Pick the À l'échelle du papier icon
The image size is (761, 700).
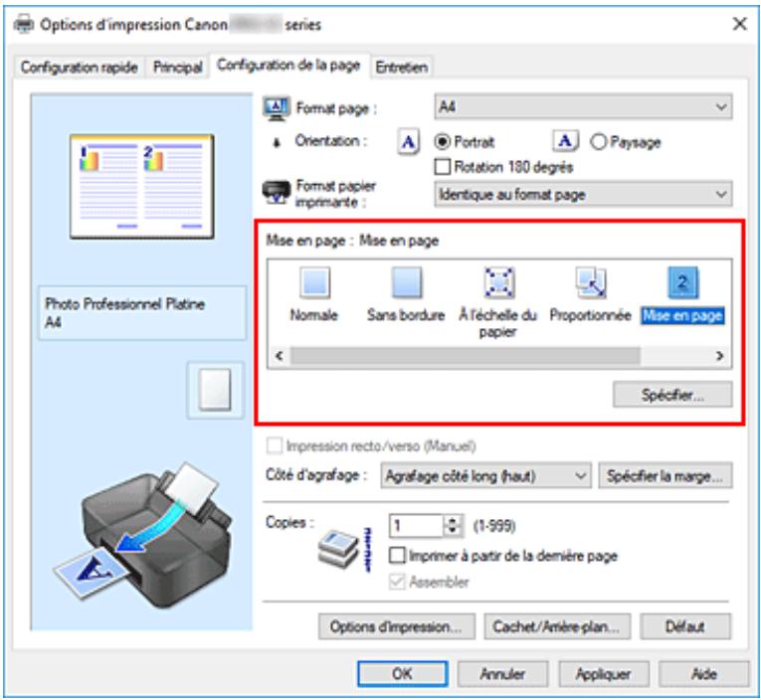(x=499, y=282)
